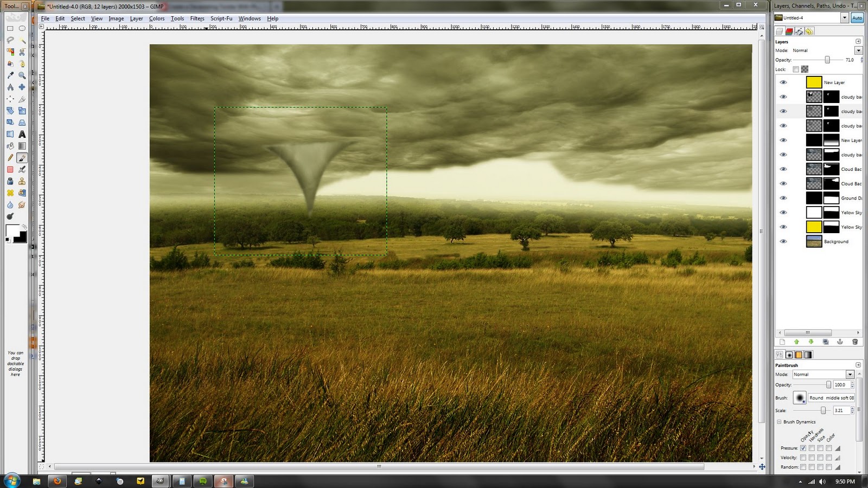Open the Script-Fu menu
This screenshot has height=488, width=868.
221,18
